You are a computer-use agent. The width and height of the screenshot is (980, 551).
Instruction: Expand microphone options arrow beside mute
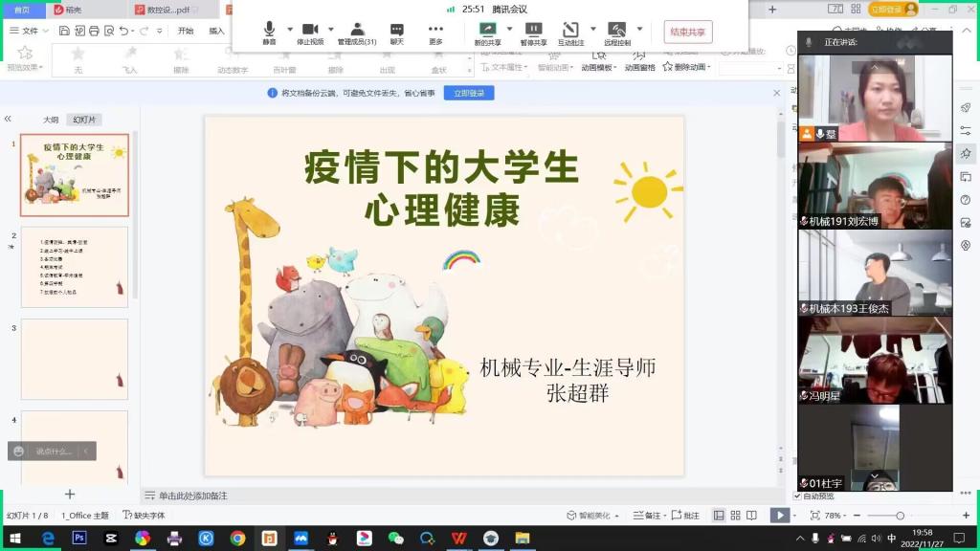click(288, 29)
